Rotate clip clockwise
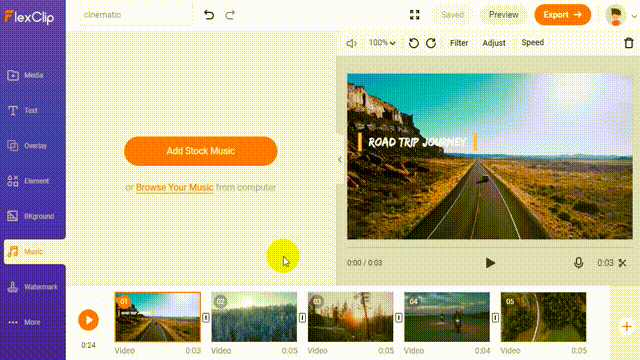 (431, 43)
